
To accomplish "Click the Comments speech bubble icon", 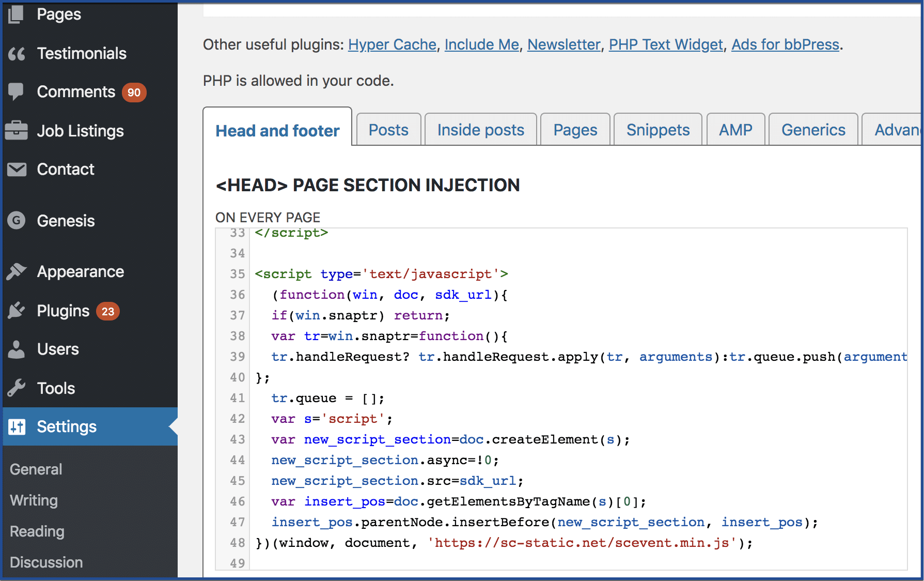I will tap(17, 91).
